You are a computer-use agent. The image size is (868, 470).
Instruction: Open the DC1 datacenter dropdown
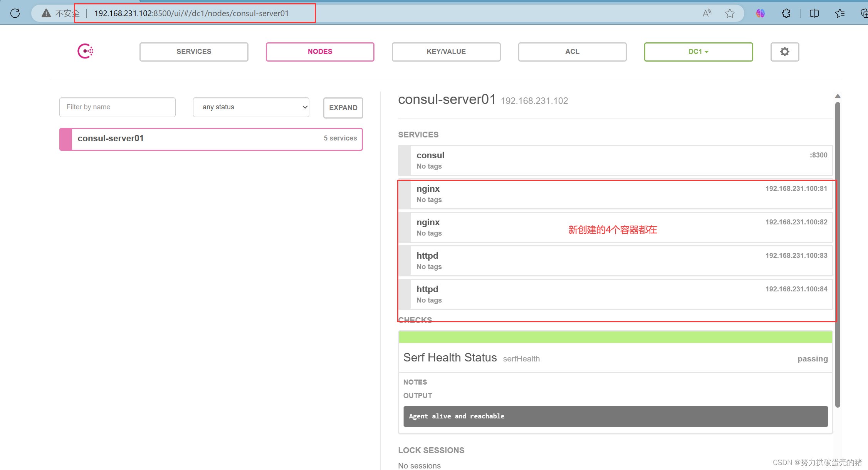pyautogui.click(x=698, y=52)
